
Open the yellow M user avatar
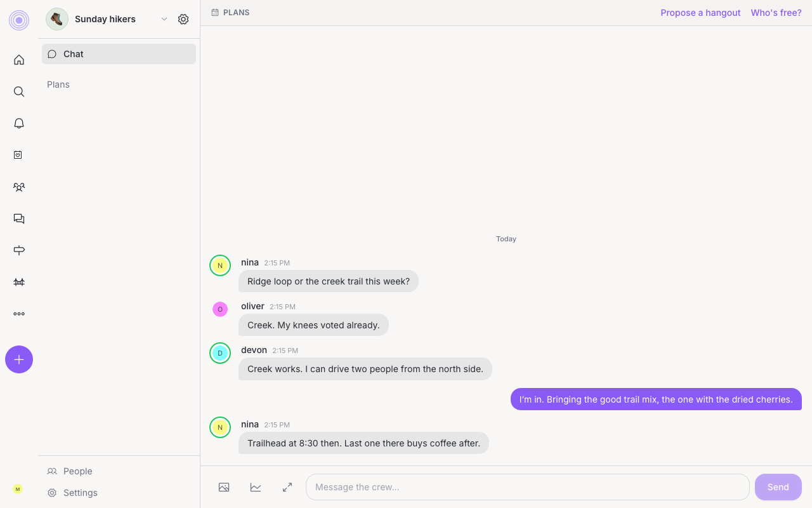18,489
